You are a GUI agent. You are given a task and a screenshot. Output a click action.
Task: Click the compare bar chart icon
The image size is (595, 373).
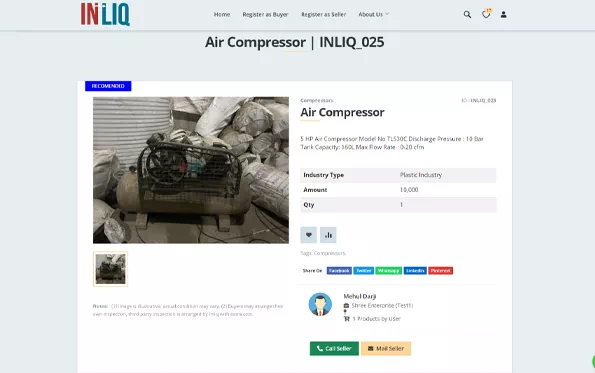(x=328, y=235)
